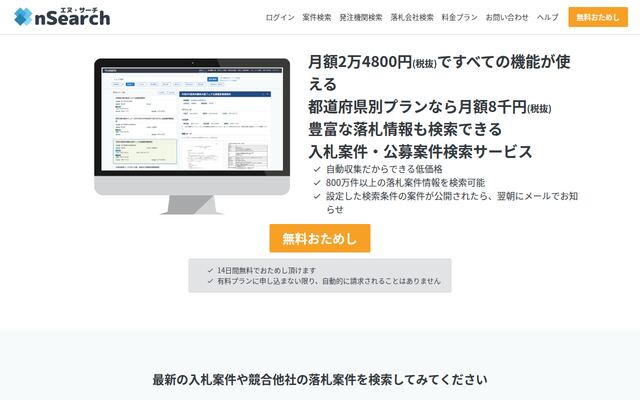Viewport: 640px width, 400px height.
Task: Click the heading 最新の入札案件や競合他社の落札案件を検索してみてください
Action: [320, 380]
